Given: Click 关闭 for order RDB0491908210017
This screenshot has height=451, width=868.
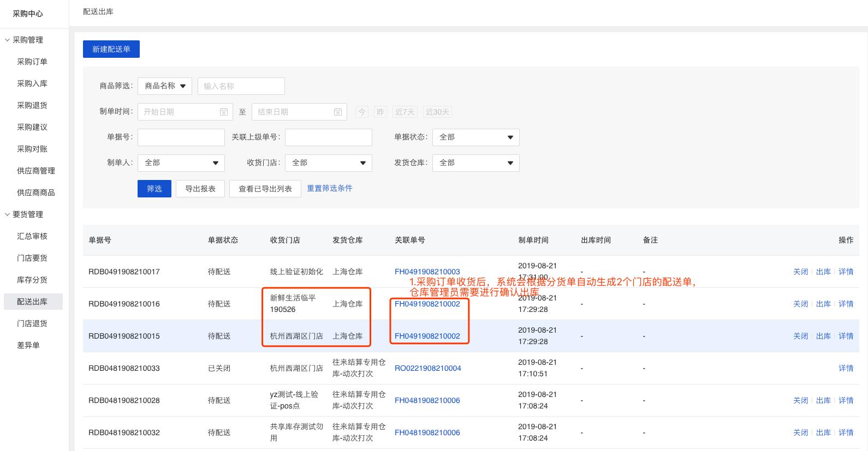Looking at the screenshot, I should pyautogui.click(x=800, y=272).
